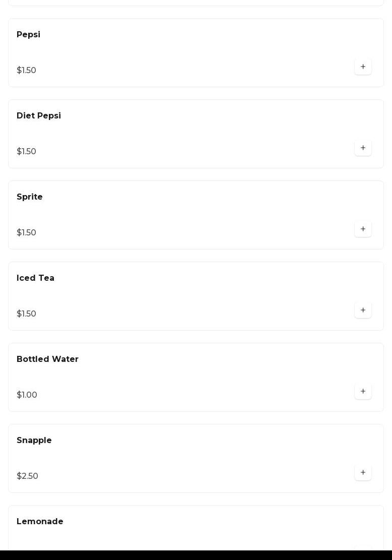Viewport: 392px width, 560px height.
Task: Add Diet Pepsi using its plus icon
Action: click(x=363, y=148)
